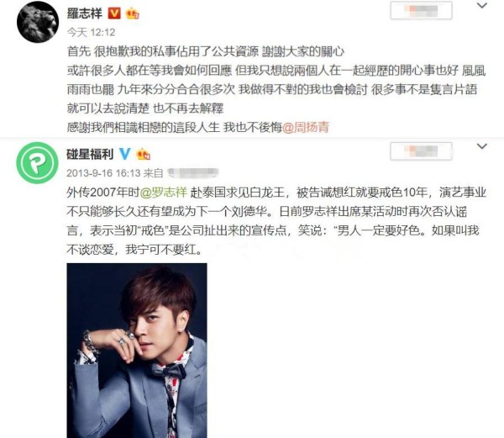Click 碰星福利's post text starting 外传2007年时
504x438 pixels.
pyautogui.click(x=276, y=220)
